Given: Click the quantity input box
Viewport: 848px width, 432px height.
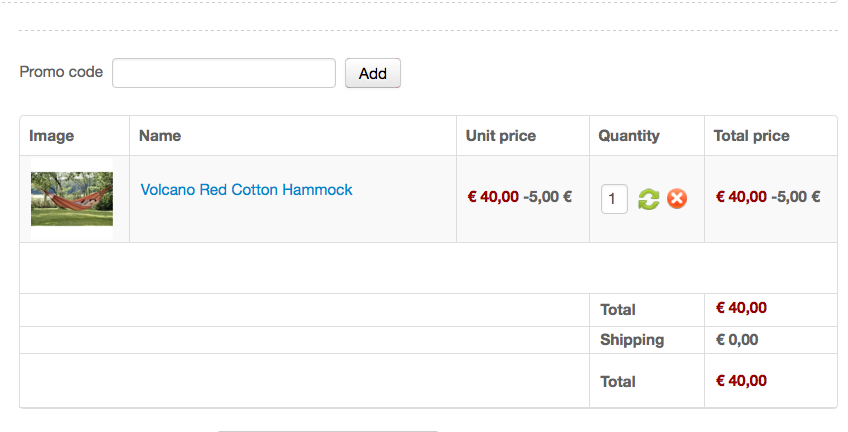Looking at the screenshot, I should point(614,198).
